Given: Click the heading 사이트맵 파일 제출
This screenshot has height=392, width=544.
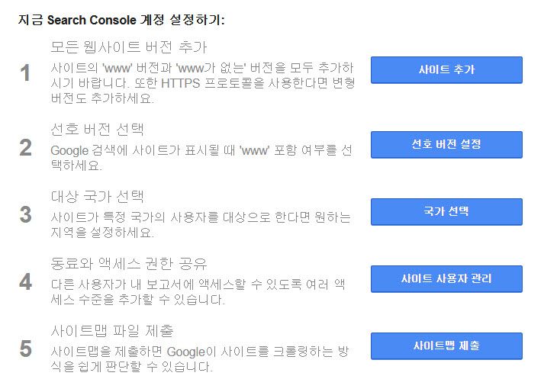Looking at the screenshot, I should pyautogui.click(x=112, y=330).
